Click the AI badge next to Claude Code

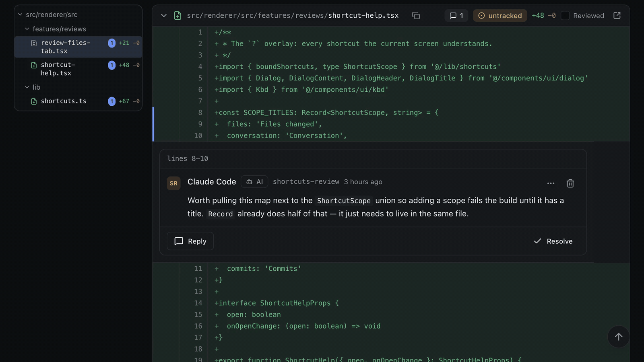(254, 182)
